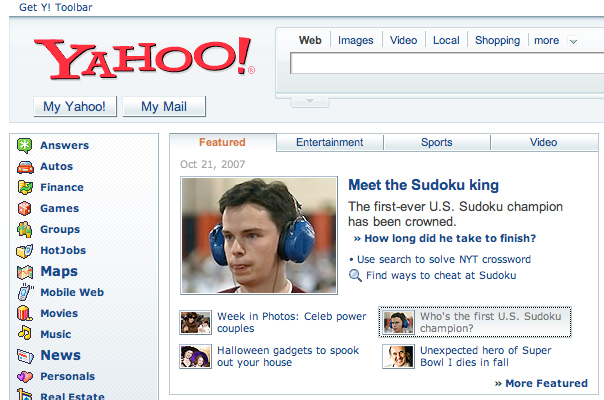Switch to the Entertainment tab
Image resolution: width=604 pixels, height=400 pixels.
[330, 142]
